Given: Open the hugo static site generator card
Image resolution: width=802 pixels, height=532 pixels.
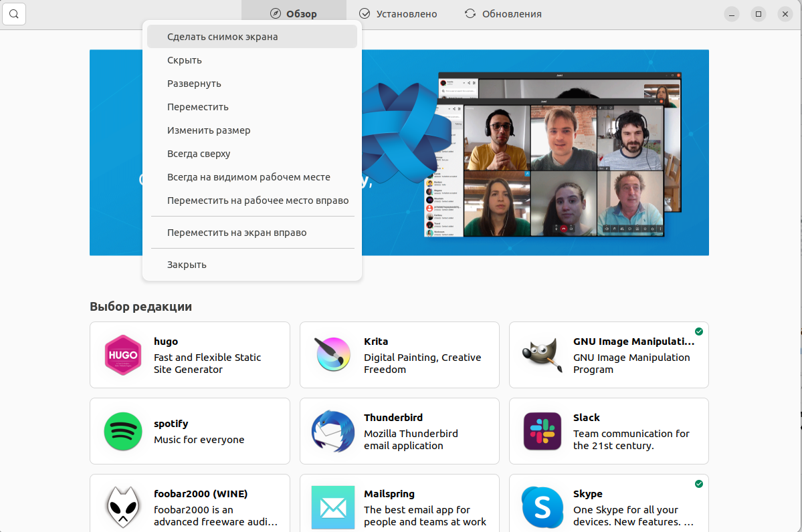Looking at the screenshot, I should 190,355.
